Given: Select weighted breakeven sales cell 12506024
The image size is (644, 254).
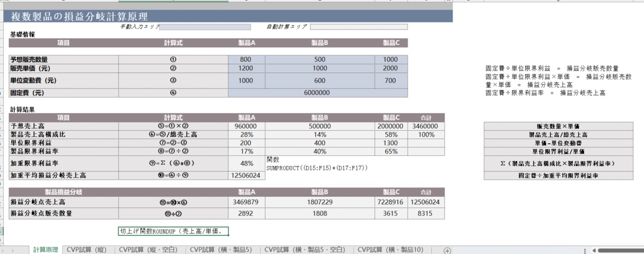Looking at the screenshot, I should 247,175.
